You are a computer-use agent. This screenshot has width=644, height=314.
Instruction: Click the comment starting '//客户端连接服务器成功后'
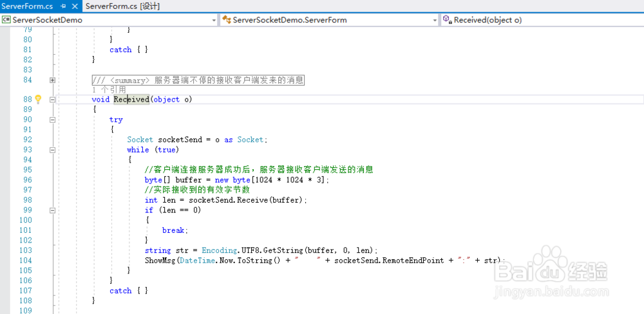[x=259, y=170]
